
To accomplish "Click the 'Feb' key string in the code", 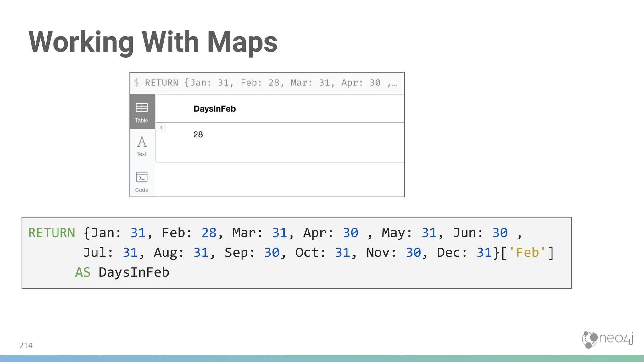I will pos(527,252).
